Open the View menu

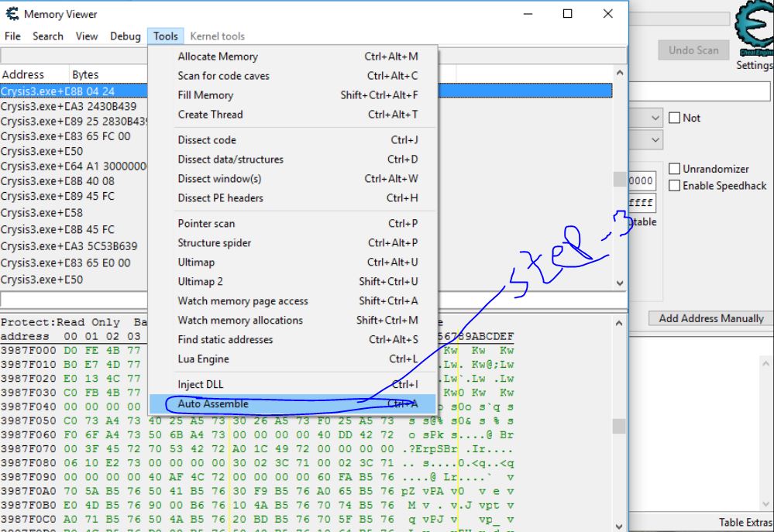pos(86,36)
